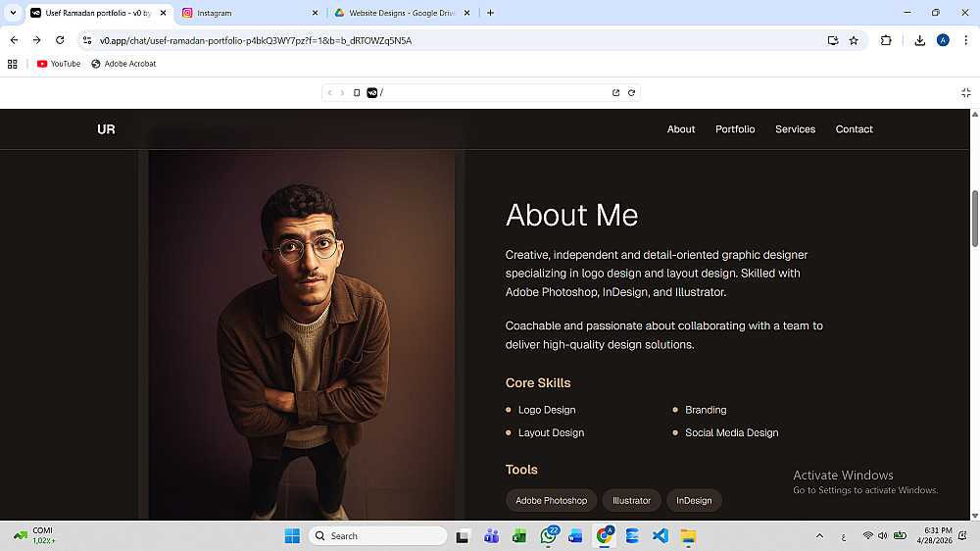Click the preview path input field
This screenshot has width=980, height=551.
[x=494, y=92]
